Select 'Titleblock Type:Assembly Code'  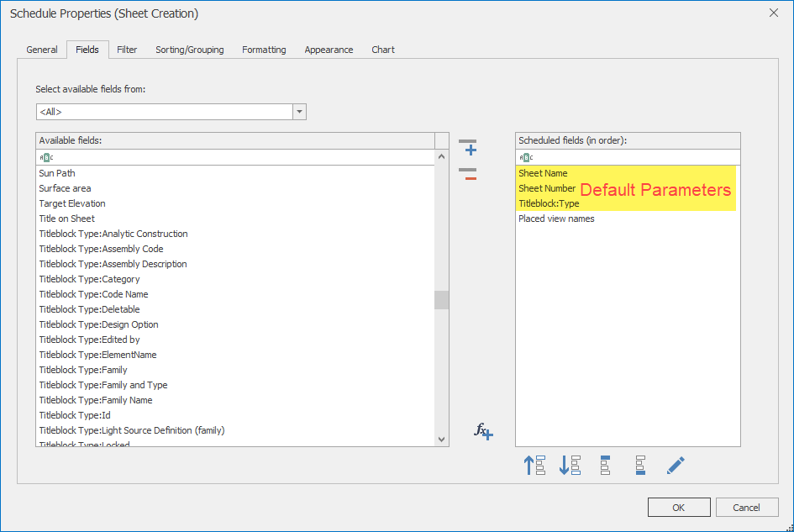coord(235,249)
